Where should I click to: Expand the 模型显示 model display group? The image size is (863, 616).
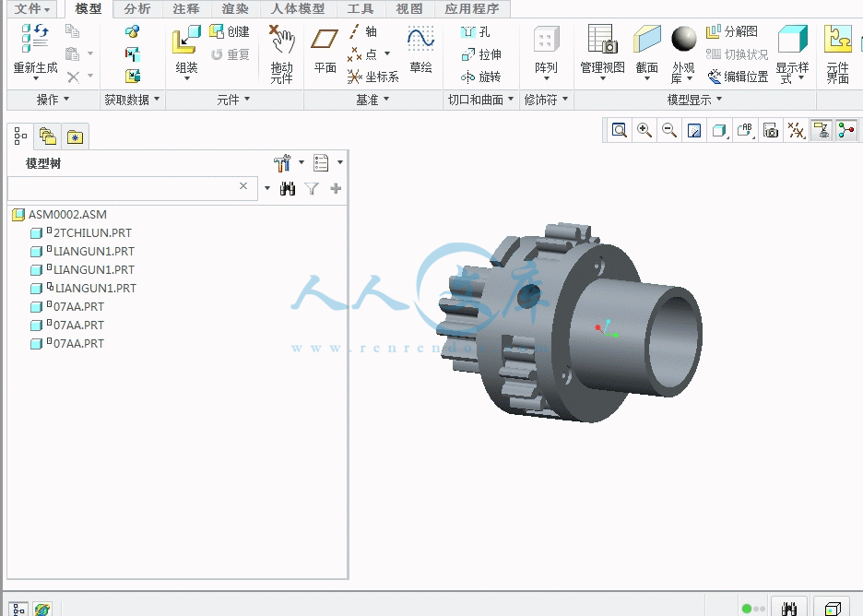pos(694,100)
